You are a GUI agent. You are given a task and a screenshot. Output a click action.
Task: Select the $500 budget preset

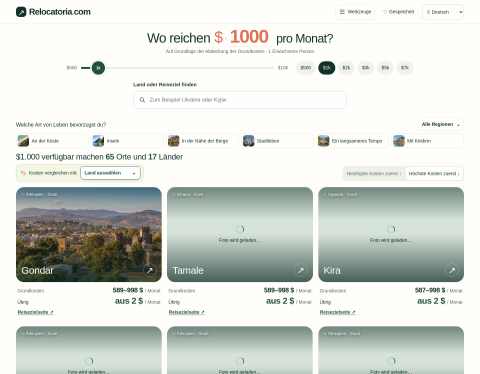(306, 68)
